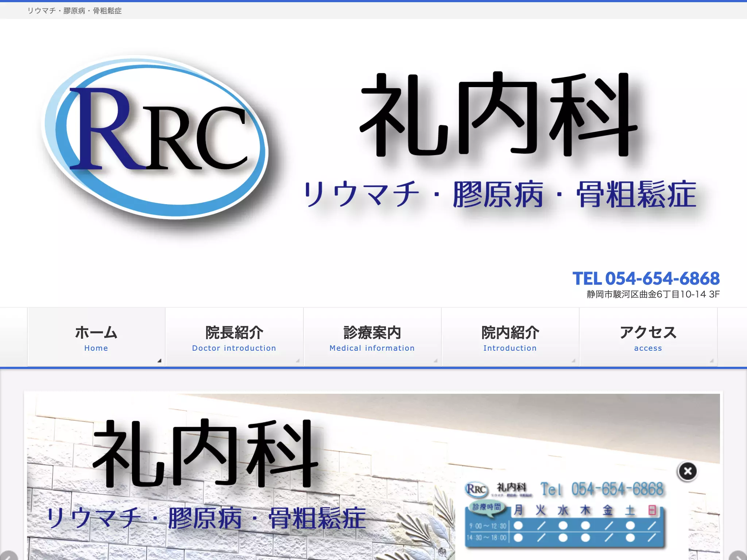Go to 診療案内 Medical information
Image resolution: width=747 pixels, height=560 pixels.
(x=372, y=337)
